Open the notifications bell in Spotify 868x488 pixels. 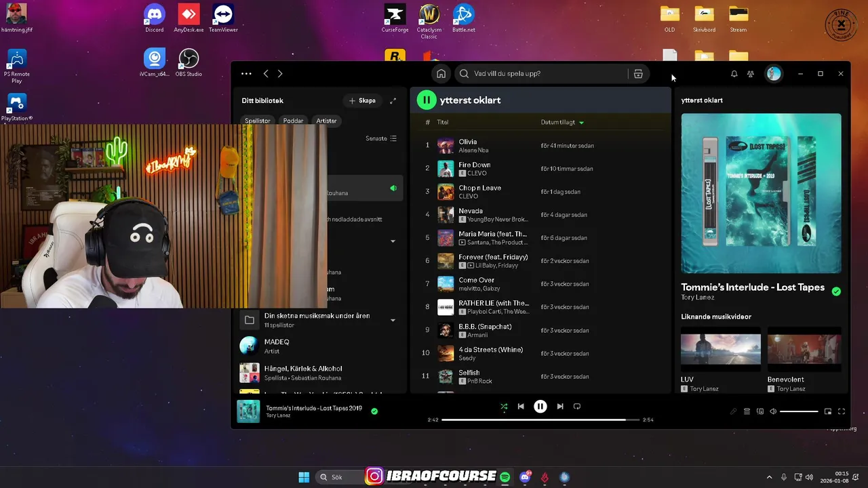[x=734, y=74]
